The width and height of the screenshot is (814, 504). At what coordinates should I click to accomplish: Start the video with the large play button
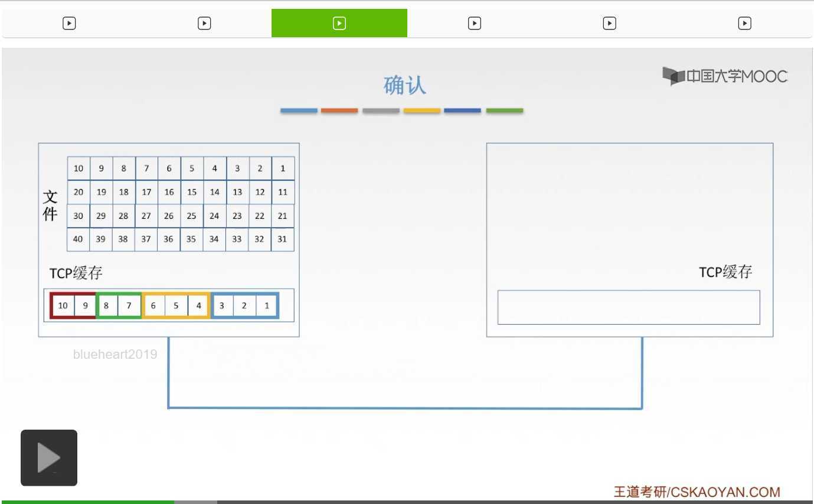pyautogui.click(x=49, y=458)
